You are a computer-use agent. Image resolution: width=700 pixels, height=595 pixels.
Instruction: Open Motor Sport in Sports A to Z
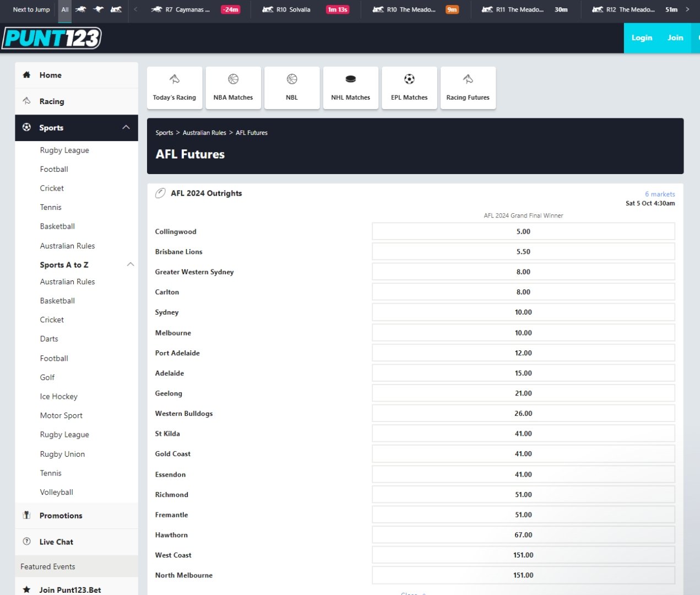(x=61, y=415)
